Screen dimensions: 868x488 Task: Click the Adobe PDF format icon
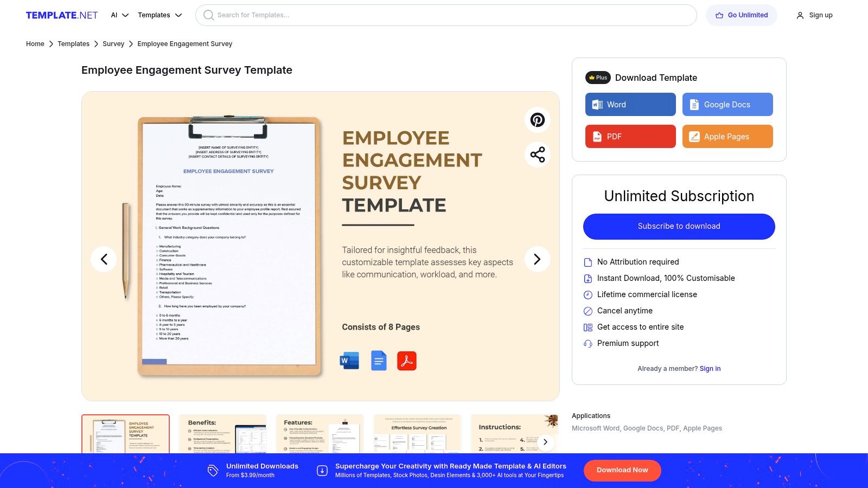pyautogui.click(x=407, y=361)
